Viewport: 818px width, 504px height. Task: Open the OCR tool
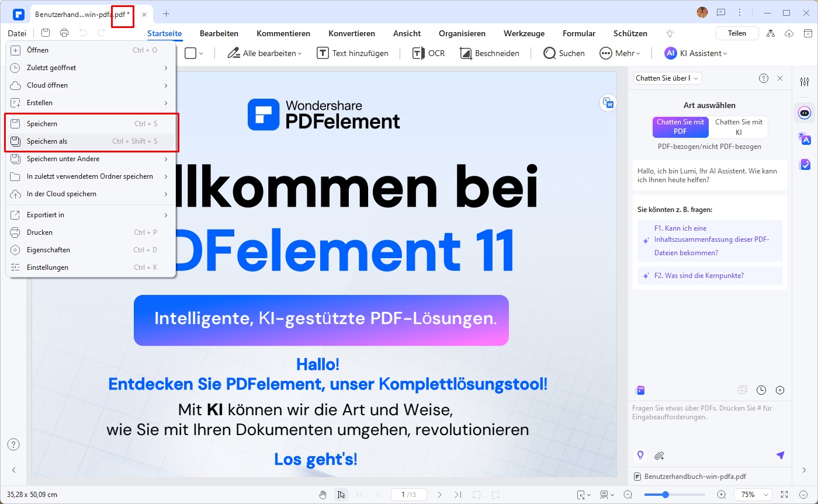428,53
